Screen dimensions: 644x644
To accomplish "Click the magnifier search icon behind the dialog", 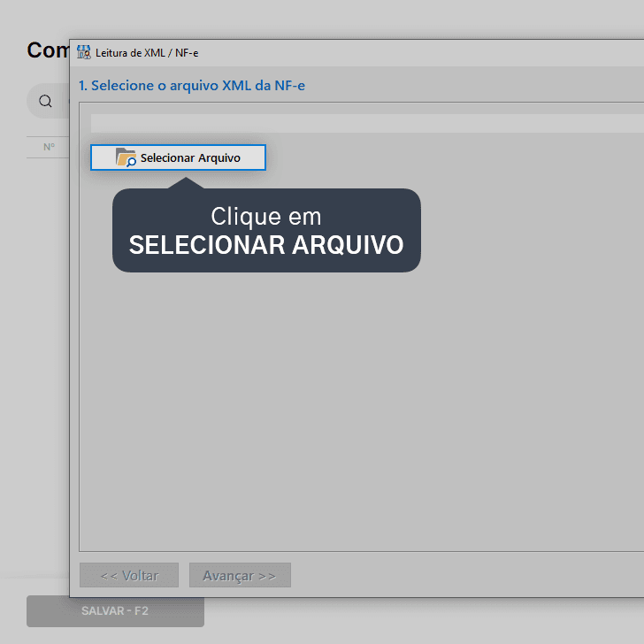I will point(45,101).
